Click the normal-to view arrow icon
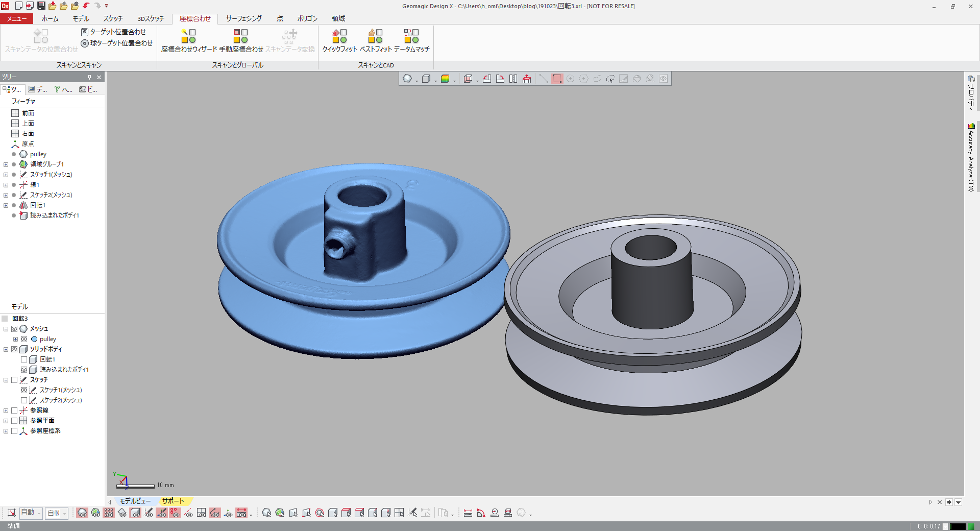Image resolution: width=980 pixels, height=531 pixels. tap(527, 79)
